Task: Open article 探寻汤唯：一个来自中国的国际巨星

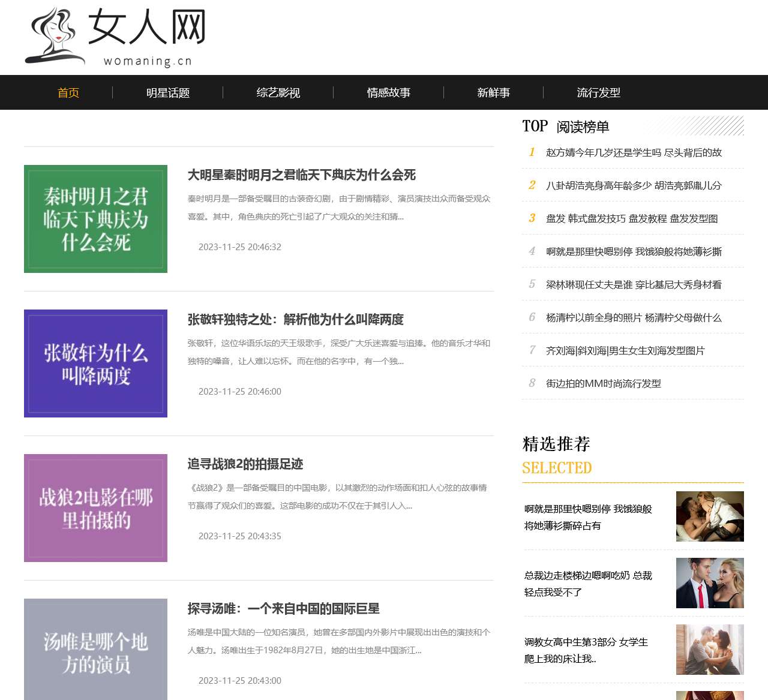Action: click(x=284, y=608)
